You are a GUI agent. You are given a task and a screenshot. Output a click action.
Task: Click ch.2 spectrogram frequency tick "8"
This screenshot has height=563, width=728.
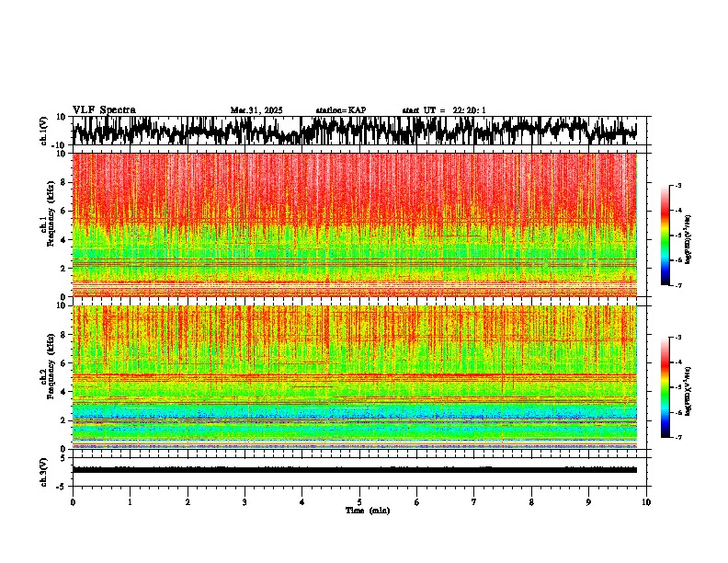64,335
